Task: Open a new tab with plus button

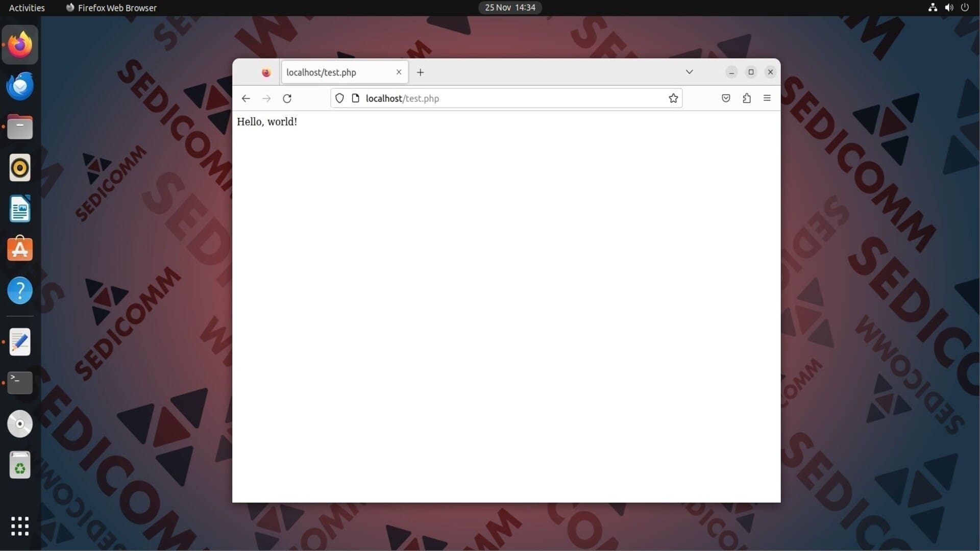Action: (x=420, y=72)
